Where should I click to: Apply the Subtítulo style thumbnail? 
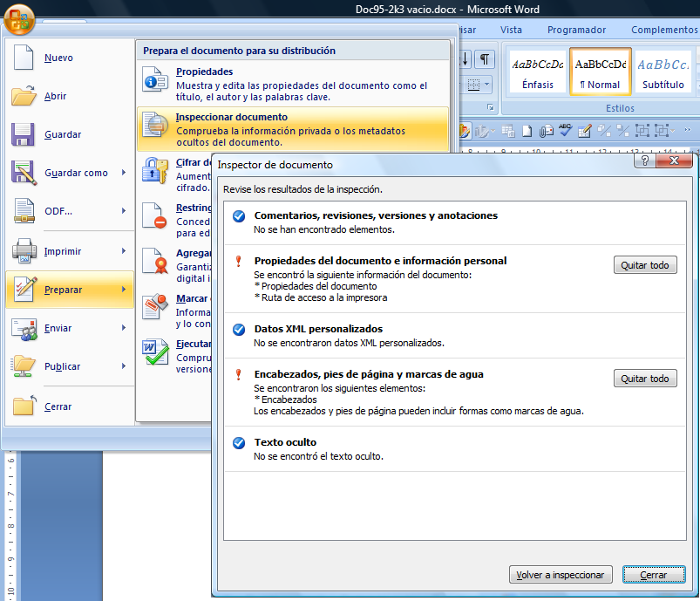coord(663,72)
